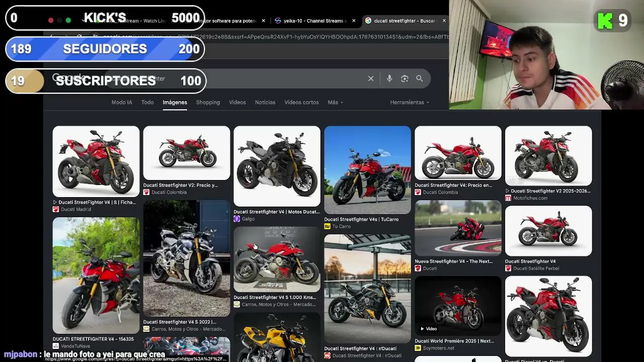Click 'Ducati World Première 2025 | Next...' caption
Viewport: 644px width, 362px height.
454,341
